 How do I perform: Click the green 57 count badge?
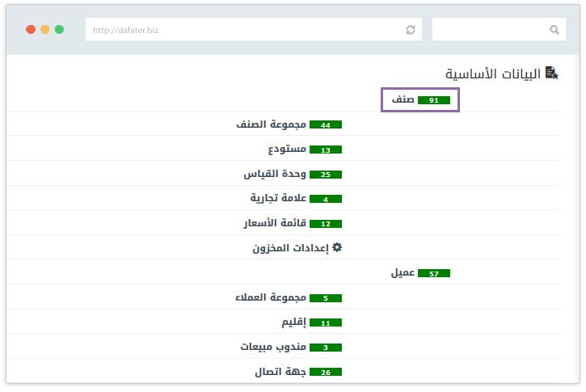(433, 274)
